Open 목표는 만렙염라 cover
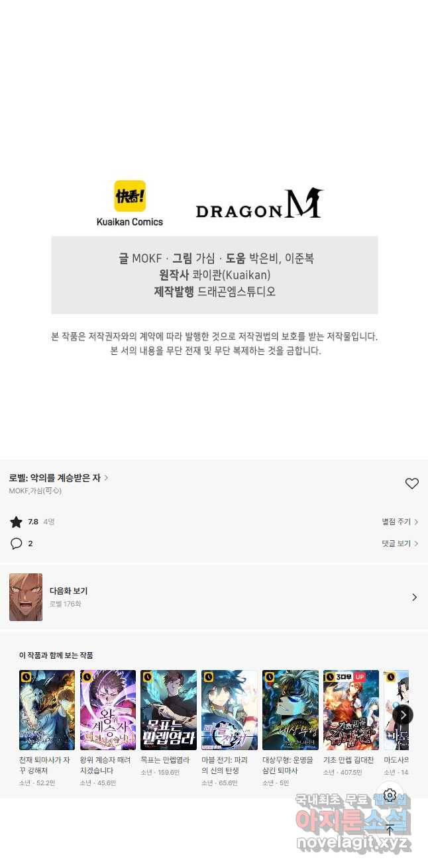Image resolution: width=428 pixels, height=868 pixels. tap(168, 710)
